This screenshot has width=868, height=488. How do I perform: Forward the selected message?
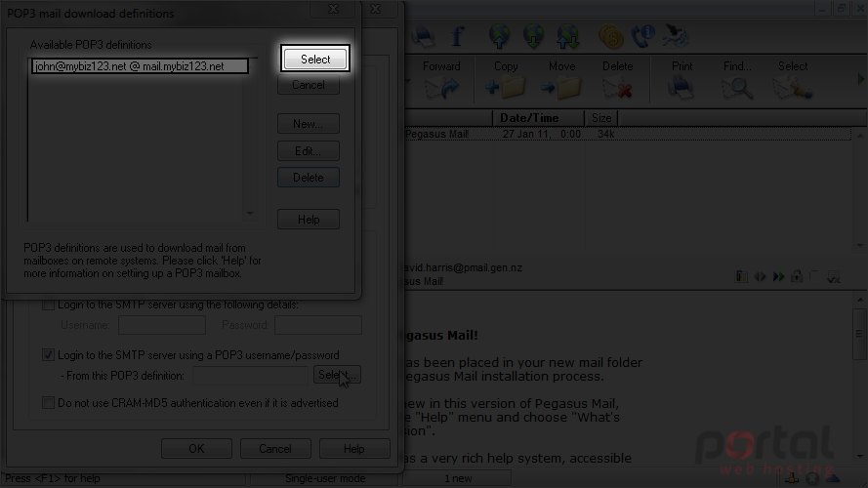pos(441,80)
